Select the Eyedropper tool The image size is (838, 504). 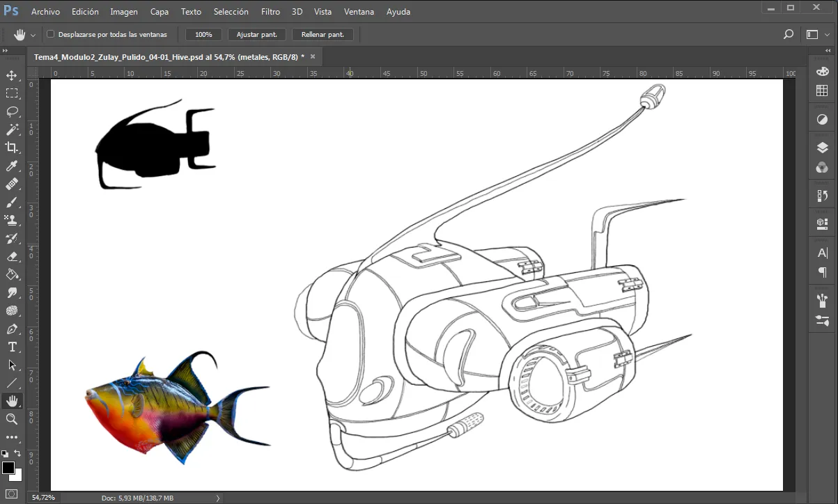pos(12,166)
